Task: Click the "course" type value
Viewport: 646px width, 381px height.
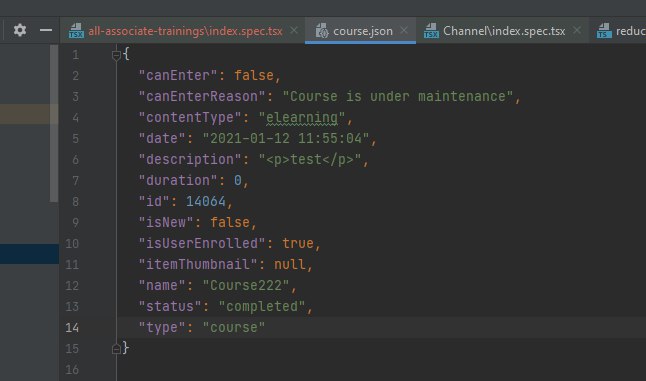Action: coord(234,327)
